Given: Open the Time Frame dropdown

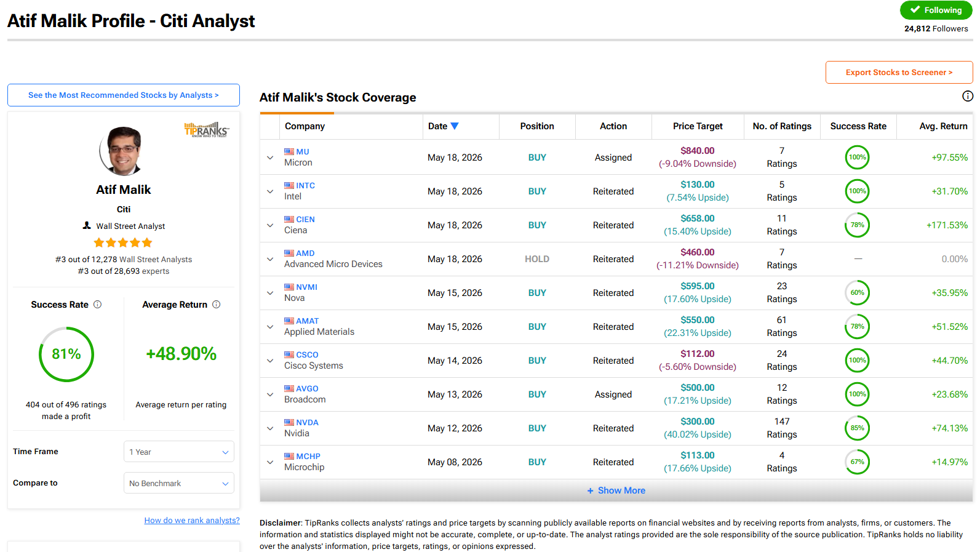Looking at the screenshot, I should point(179,452).
